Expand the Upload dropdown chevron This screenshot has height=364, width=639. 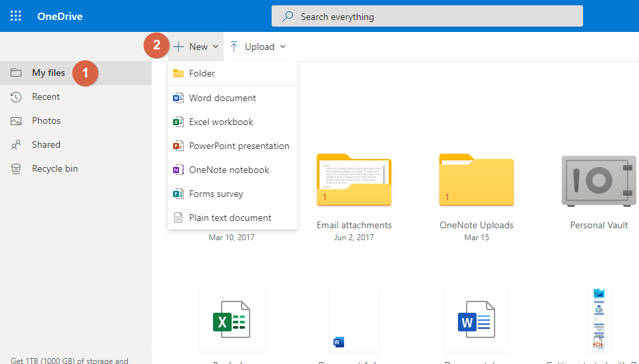[x=283, y=47]
